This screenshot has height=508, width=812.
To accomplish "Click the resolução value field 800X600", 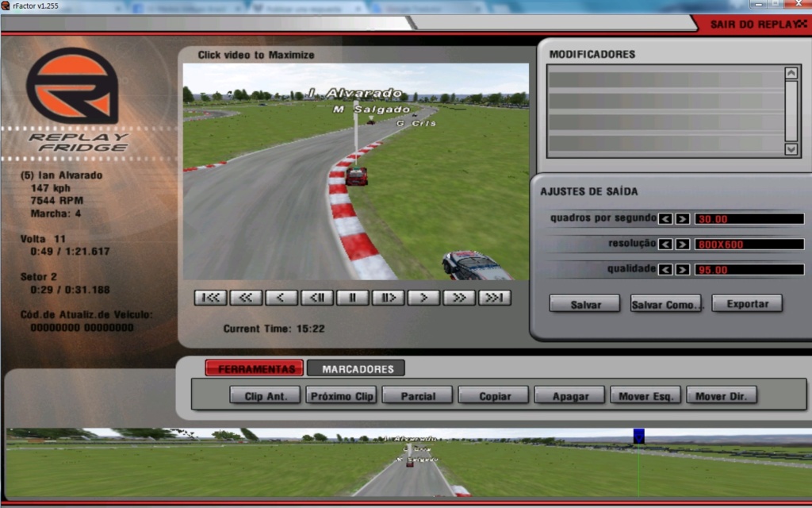I will tap(749, 244).
